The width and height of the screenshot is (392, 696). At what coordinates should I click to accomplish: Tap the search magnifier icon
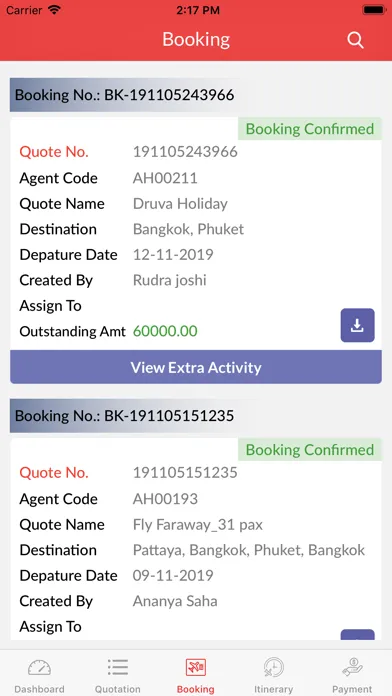[355, 40]
